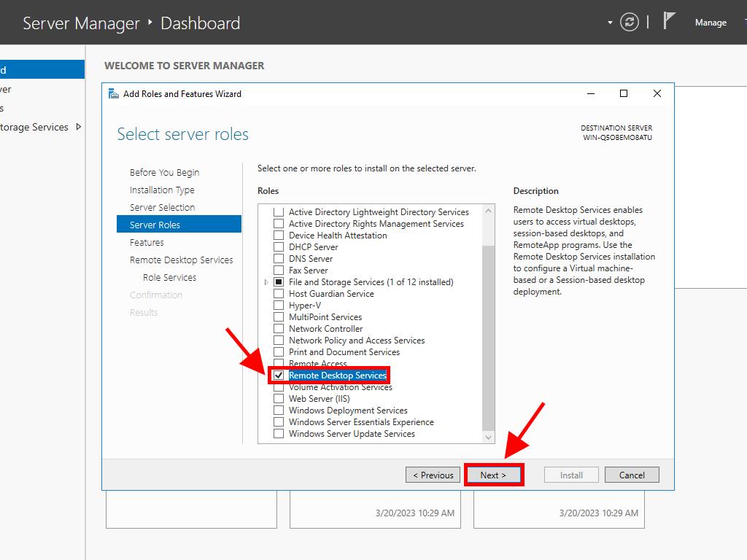
Task: Open the Role Services wizard step
Action: click(169, 278)
